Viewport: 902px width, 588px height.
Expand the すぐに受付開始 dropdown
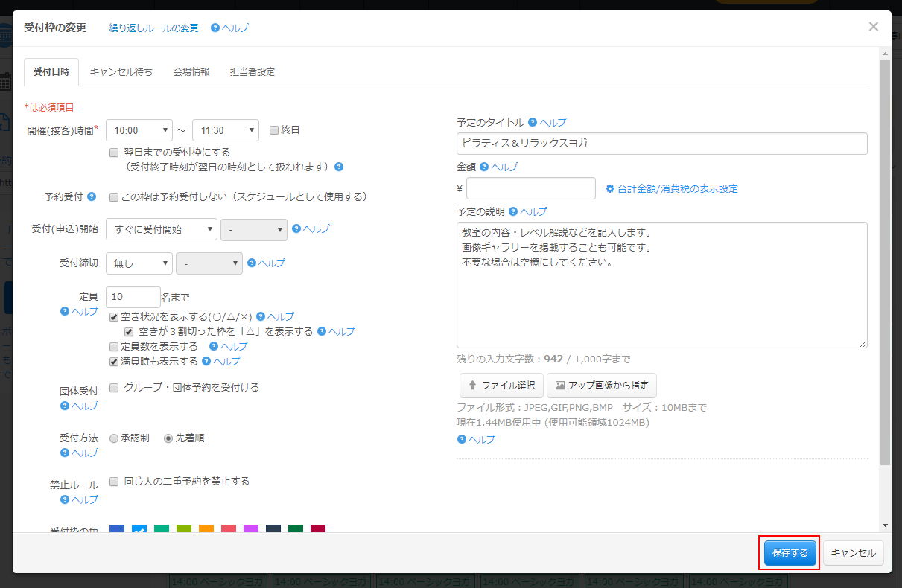coord(162,230)
